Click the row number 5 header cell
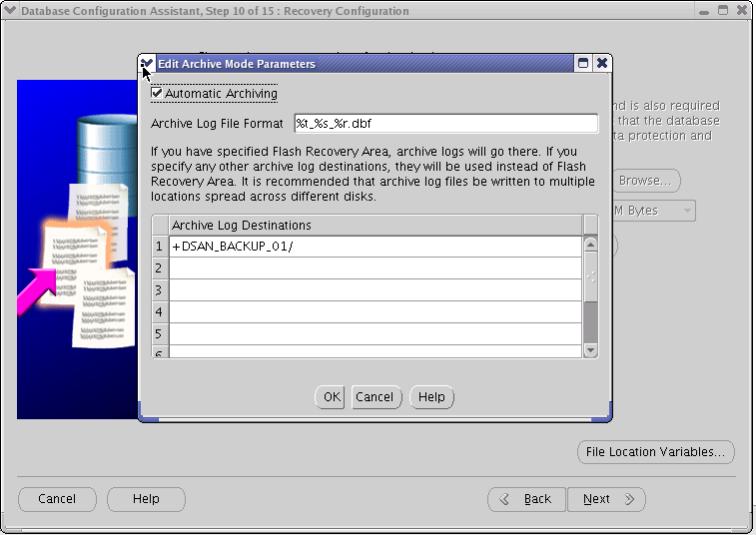The image size is (756, 535). pyautogui.click(x=160, y=334)
